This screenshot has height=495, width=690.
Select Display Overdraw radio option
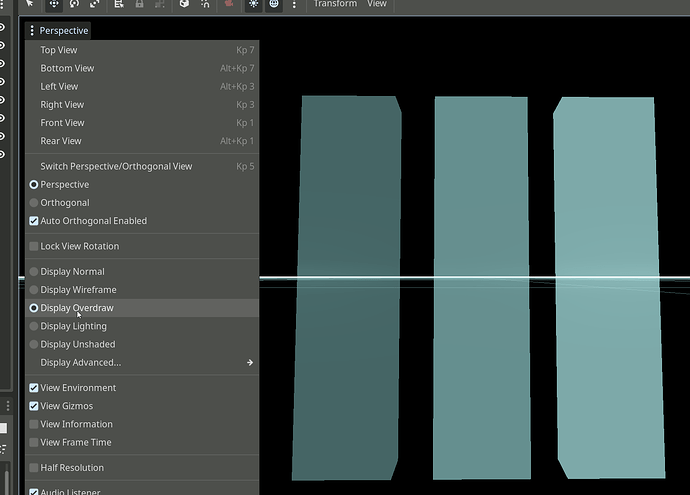[142, 308]
